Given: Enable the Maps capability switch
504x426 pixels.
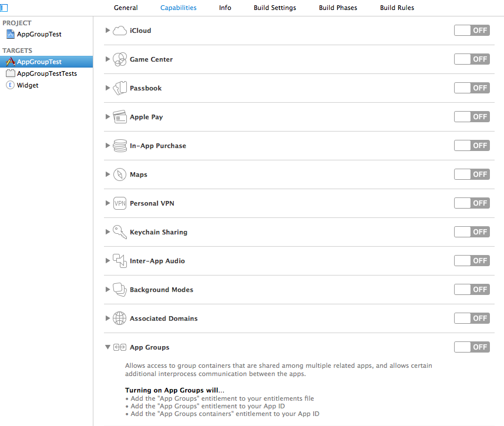Looking at the screenshot, I should point(472,175).
